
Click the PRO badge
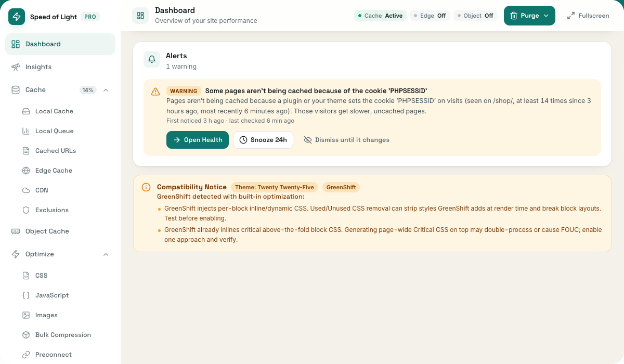(x=90, y=17)
